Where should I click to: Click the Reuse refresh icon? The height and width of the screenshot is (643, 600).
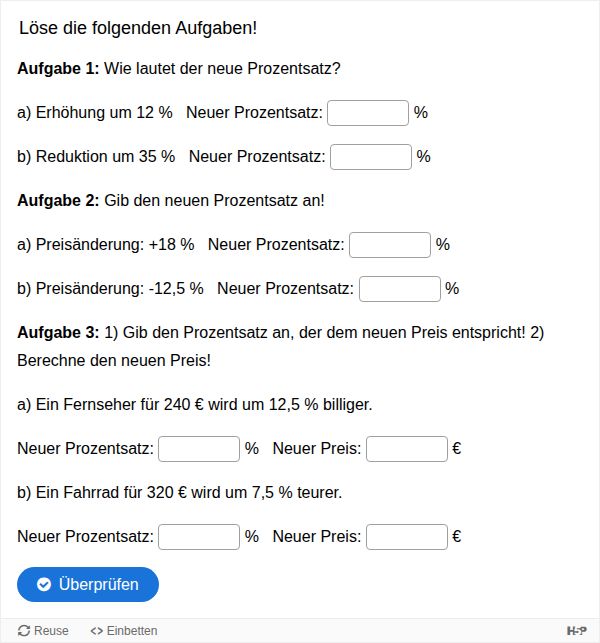(24, 631)
